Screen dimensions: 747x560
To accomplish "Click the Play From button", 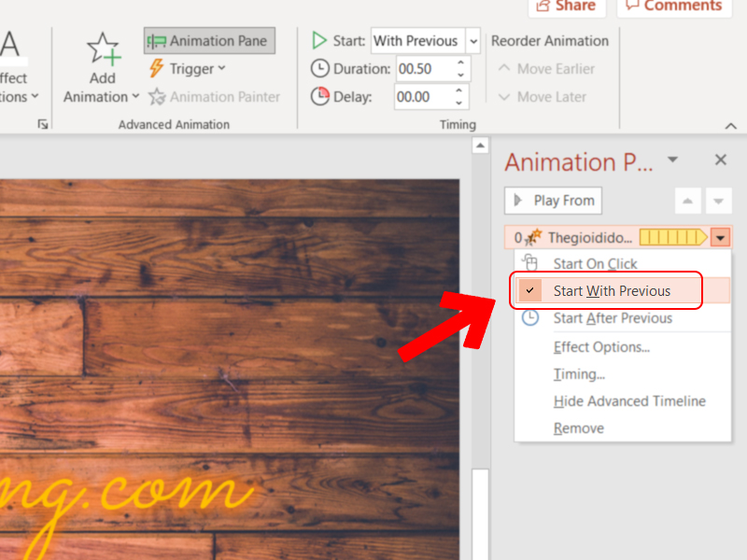I will 554,201.
